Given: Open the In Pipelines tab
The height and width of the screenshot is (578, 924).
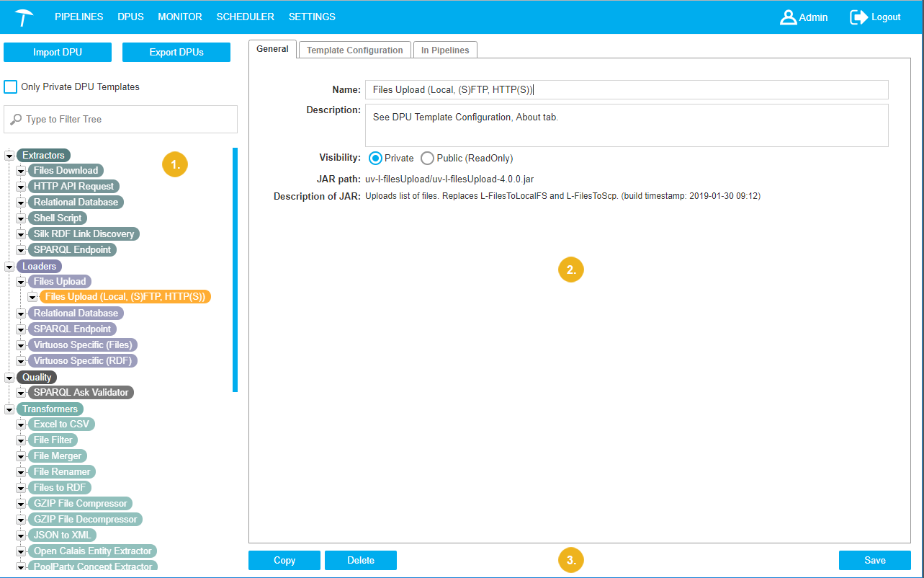Looking at the screenshot, I should pos(445,50).
